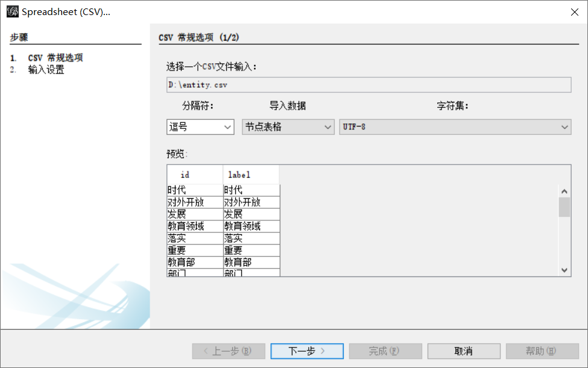Click the 对外开放 cell in label column

click(x=251, y=202)
